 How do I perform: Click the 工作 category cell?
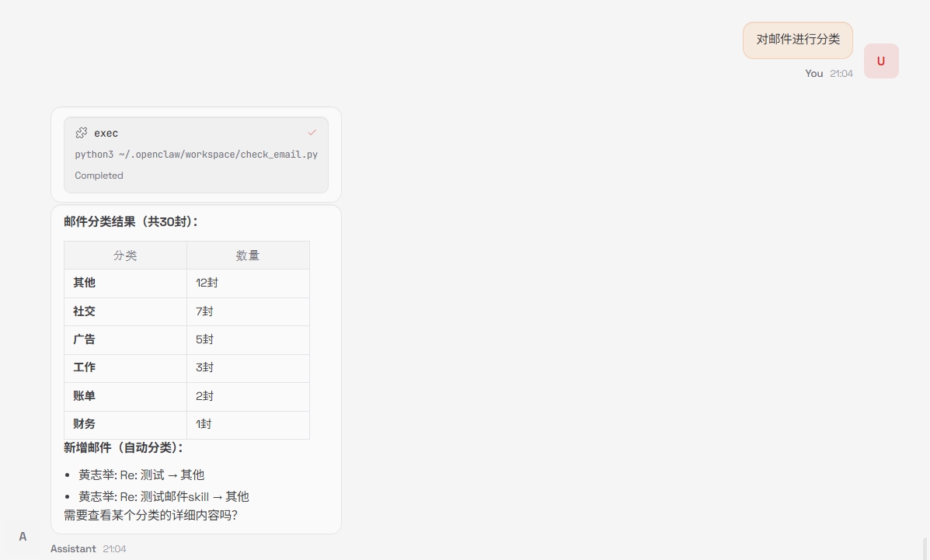pyautogui.click(x=85, y=367)
